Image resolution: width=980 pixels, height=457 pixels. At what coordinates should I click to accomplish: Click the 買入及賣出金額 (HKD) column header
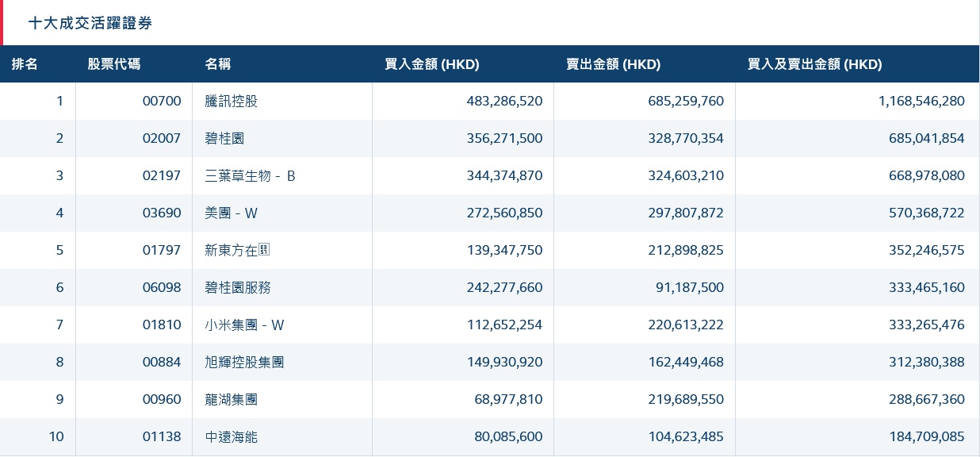pyautogui.click(x=815, y=64)
